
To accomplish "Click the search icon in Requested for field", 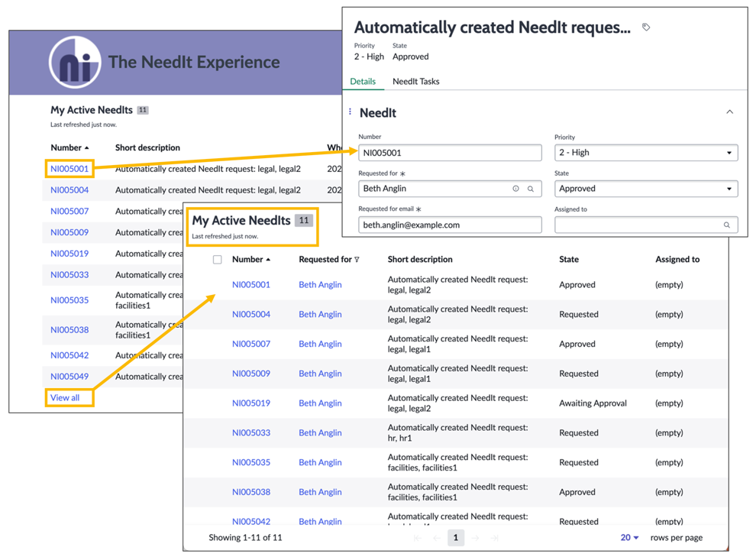I will pyautogui.click(x=531, y=189).
